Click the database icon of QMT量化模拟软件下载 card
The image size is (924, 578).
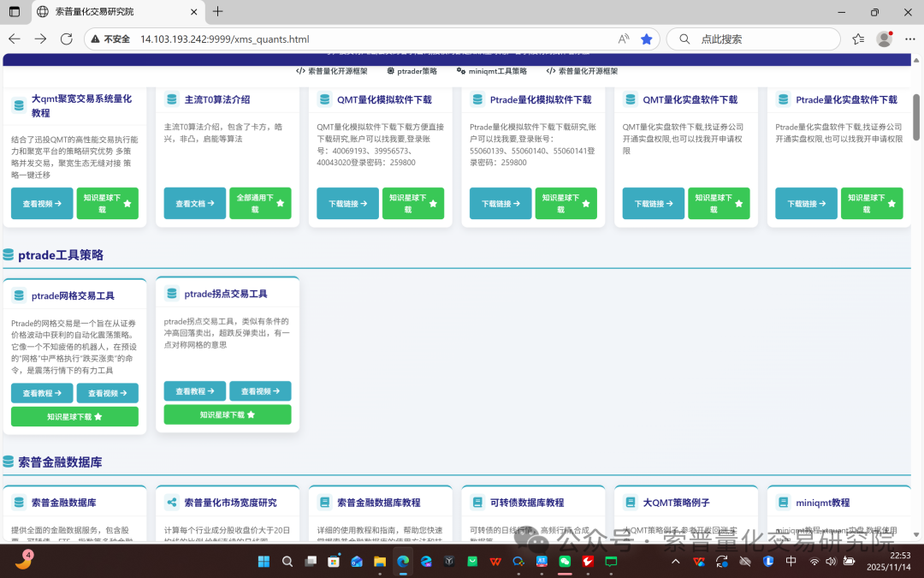pyautogui.click(x=325, y=99)
